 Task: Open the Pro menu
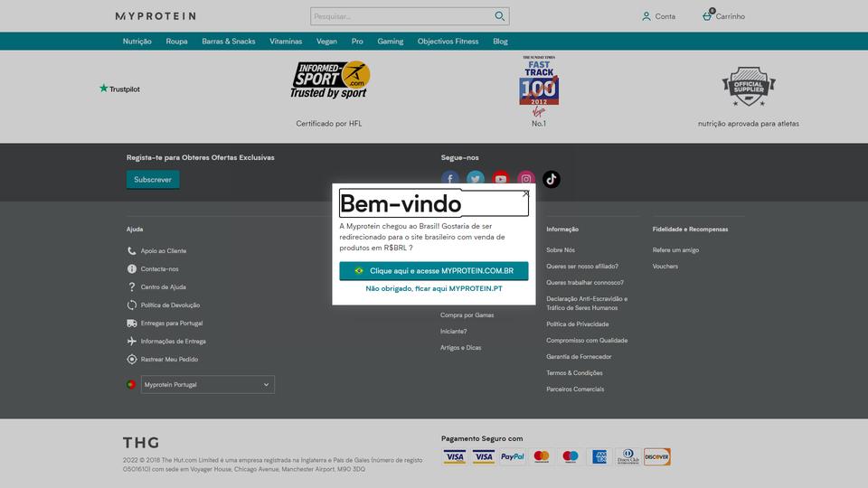tap(357, 42)
